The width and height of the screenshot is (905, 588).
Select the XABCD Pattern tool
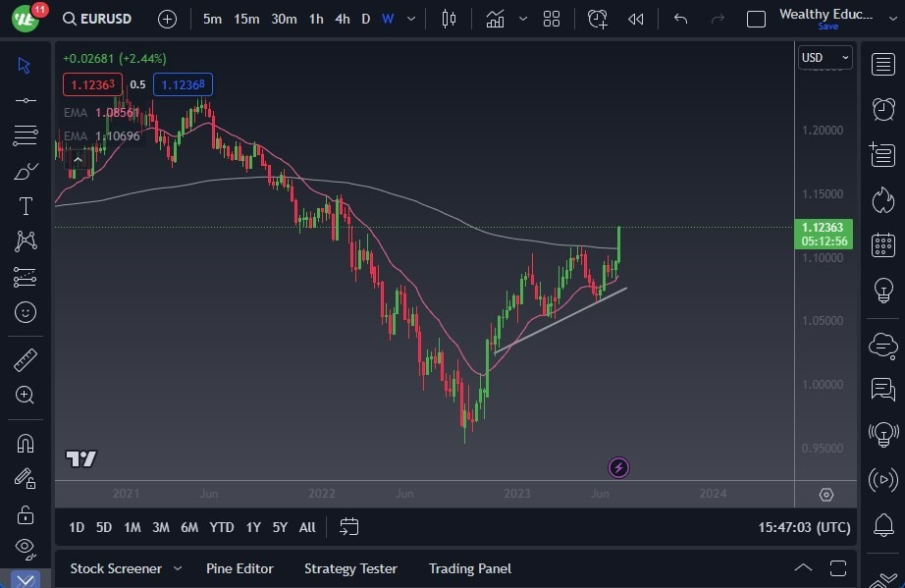(x=25, y=241)
